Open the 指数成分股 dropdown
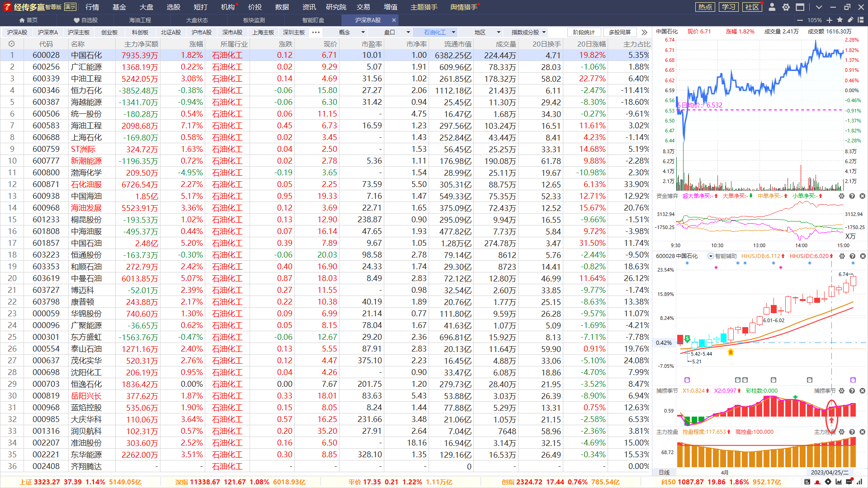868x488 pixels. [x=526, y=33]
